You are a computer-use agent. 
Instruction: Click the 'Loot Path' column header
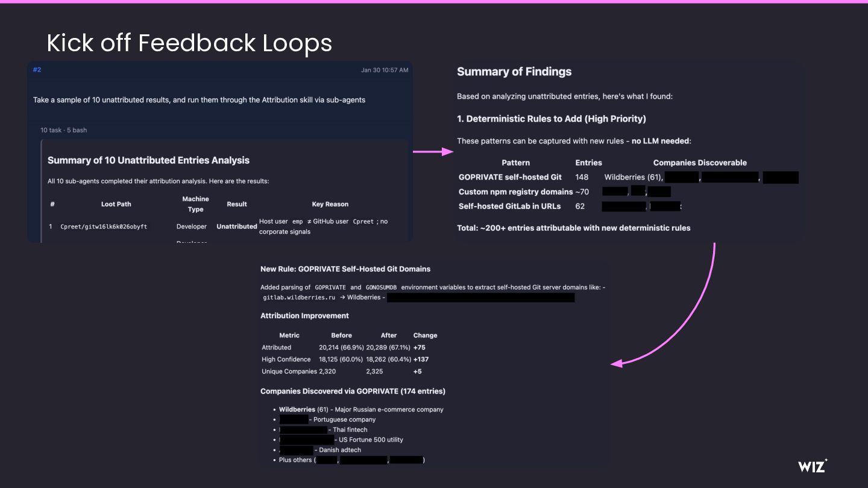(116, 204)
